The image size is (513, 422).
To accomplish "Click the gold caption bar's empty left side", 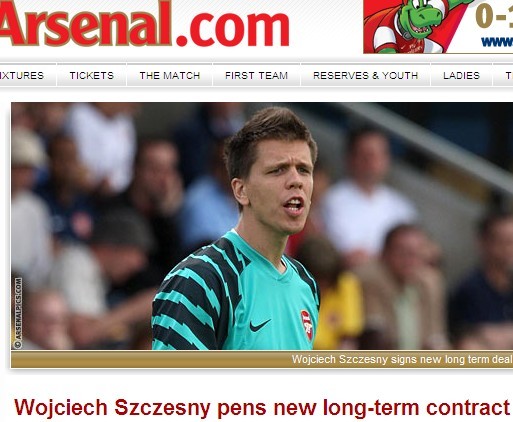I will [x=133, y=359].
